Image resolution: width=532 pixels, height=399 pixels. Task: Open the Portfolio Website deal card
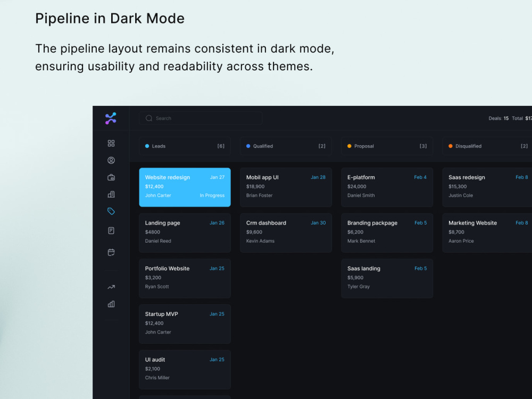(x=185, y=278)
